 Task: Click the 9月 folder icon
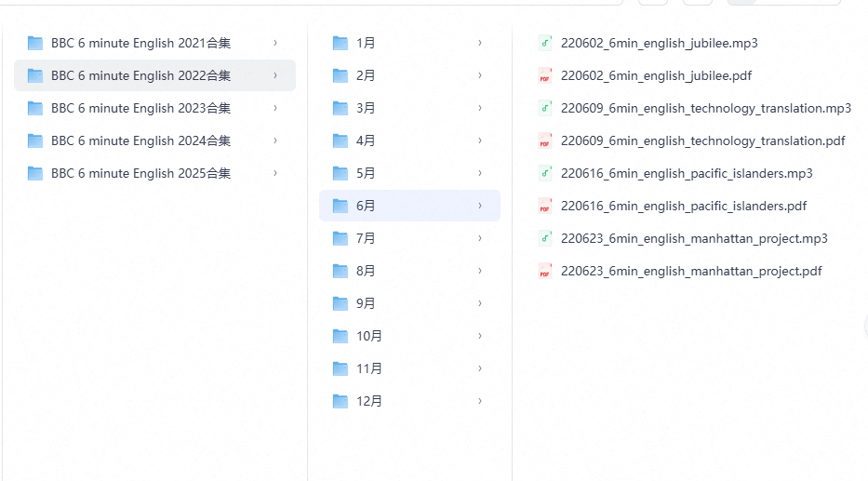click(x=340, y=304)
